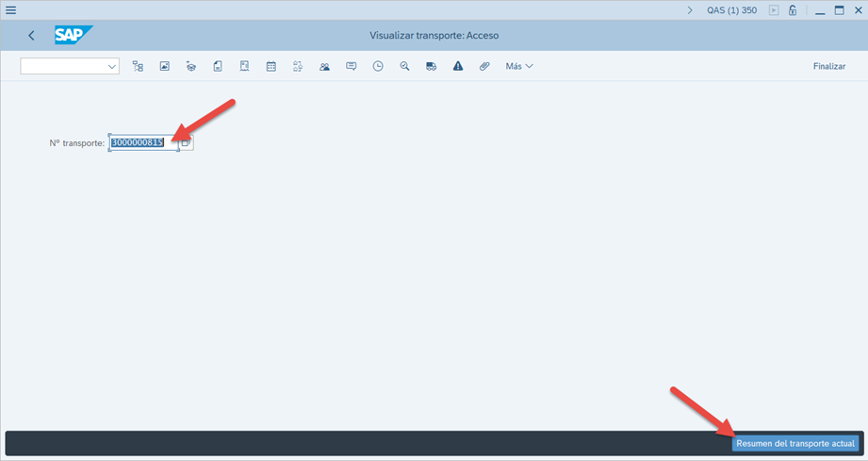
Task: Click the document page icon in toolbar
Action: [x=218, y=67]
